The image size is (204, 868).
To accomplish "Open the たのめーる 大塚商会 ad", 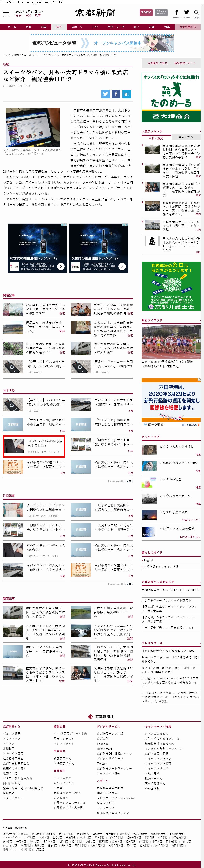I will pos(171,97).
